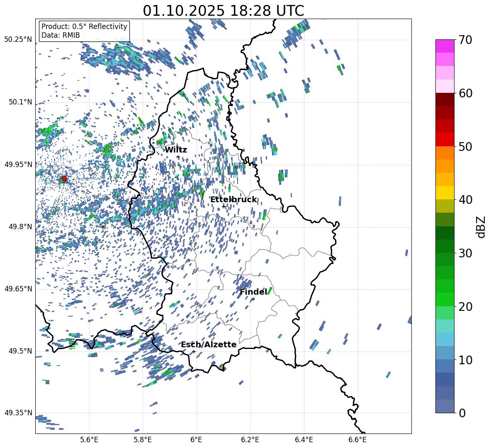Screen dimensions: 491x448
Task: Click the 6.6°E longitude tick label
Action: pos(357,439)
